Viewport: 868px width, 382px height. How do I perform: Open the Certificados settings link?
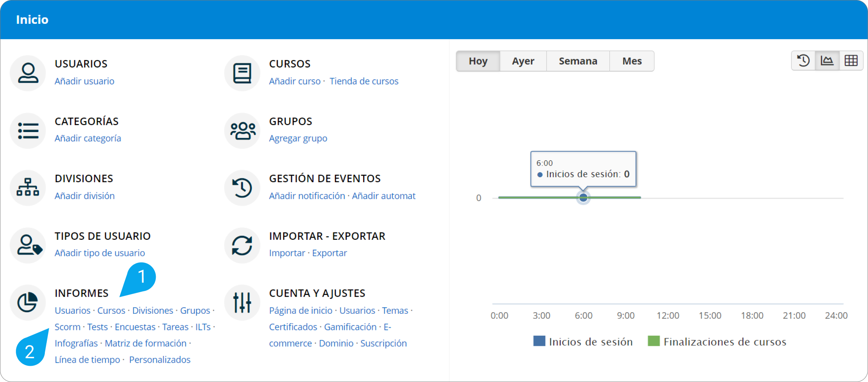coord(293,327)
